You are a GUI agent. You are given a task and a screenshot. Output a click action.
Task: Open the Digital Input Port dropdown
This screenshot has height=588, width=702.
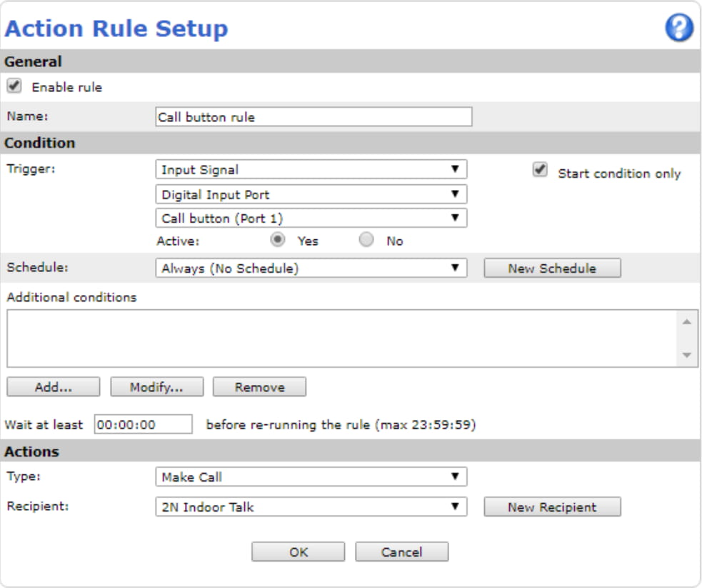[x=311, y=194]
